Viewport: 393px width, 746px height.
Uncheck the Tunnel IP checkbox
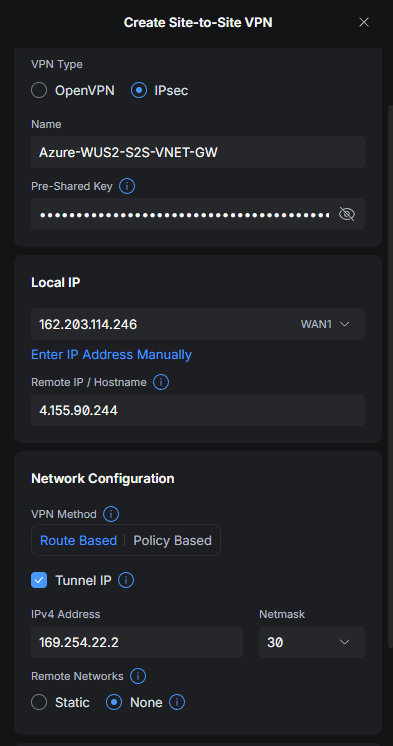(x=39, y=580)
